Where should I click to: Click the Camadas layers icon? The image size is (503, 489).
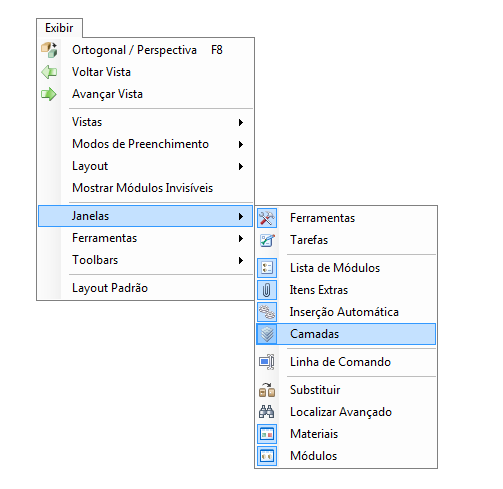pyautogui.click(x=267, y=334)
